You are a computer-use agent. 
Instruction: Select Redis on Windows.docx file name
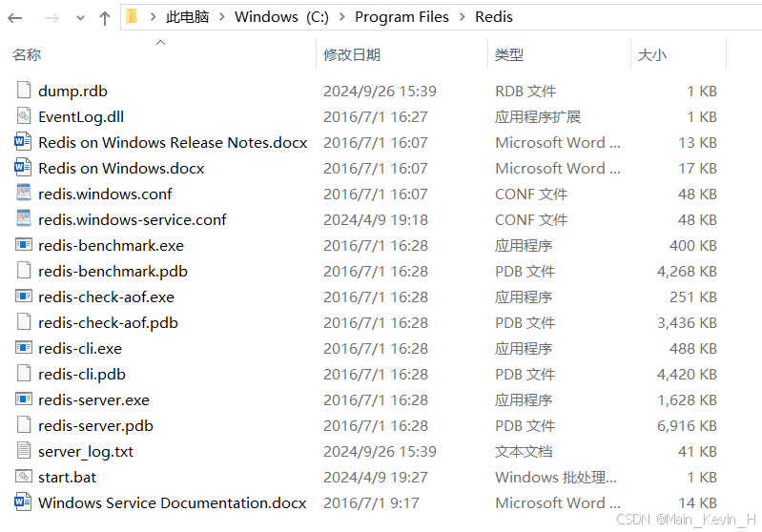coord(121,169)
